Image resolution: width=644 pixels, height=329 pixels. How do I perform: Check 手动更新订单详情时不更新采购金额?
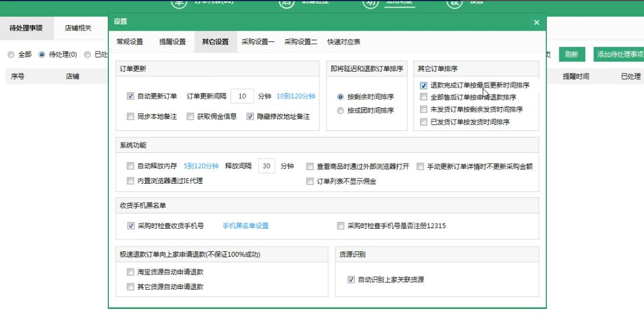click(x=420, y=167)
